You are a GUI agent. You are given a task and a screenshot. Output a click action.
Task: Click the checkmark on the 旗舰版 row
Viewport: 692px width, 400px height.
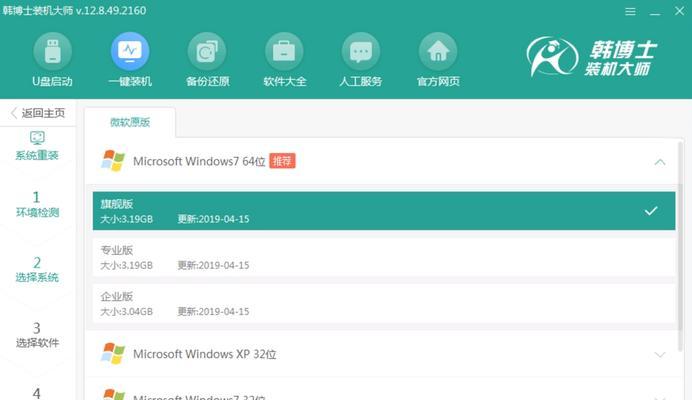(x=651, y=211)
